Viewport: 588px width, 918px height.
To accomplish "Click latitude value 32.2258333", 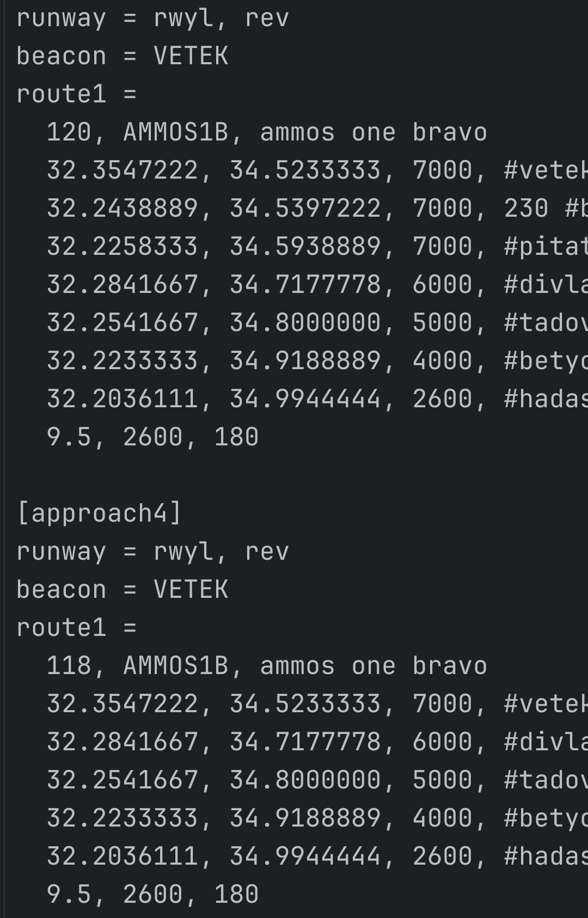I will click(122, 247).
